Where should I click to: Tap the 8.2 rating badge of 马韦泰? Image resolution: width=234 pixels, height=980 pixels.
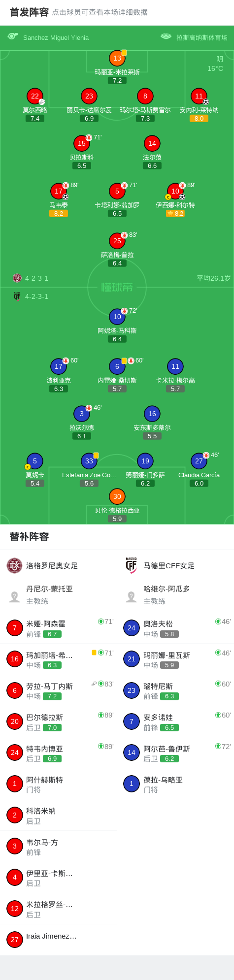click(x=59, y=214)
